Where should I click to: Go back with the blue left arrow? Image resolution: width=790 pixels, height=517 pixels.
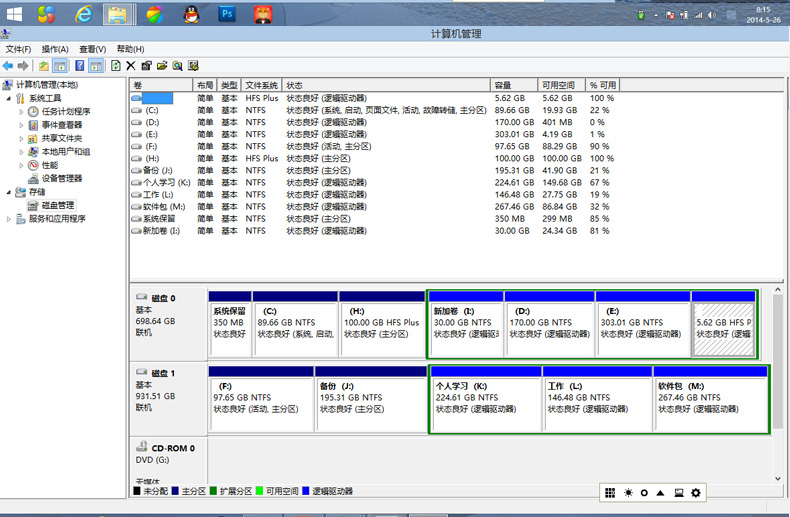[x=8, y=66]
